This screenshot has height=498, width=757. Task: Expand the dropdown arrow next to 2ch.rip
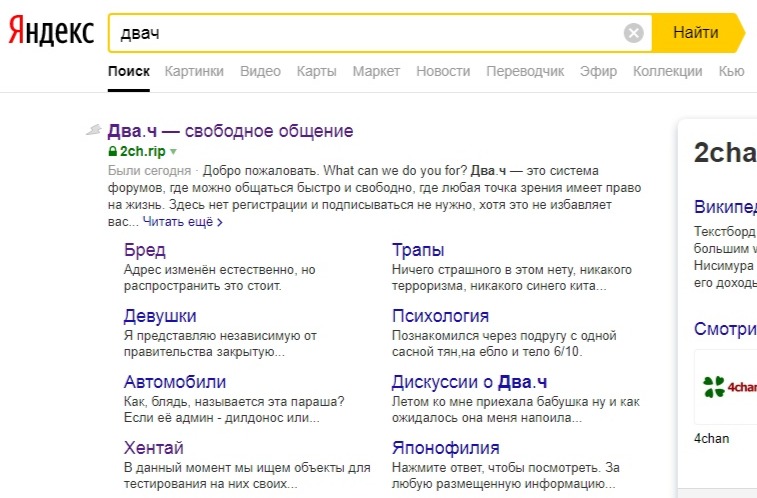[x=173, y=152]
